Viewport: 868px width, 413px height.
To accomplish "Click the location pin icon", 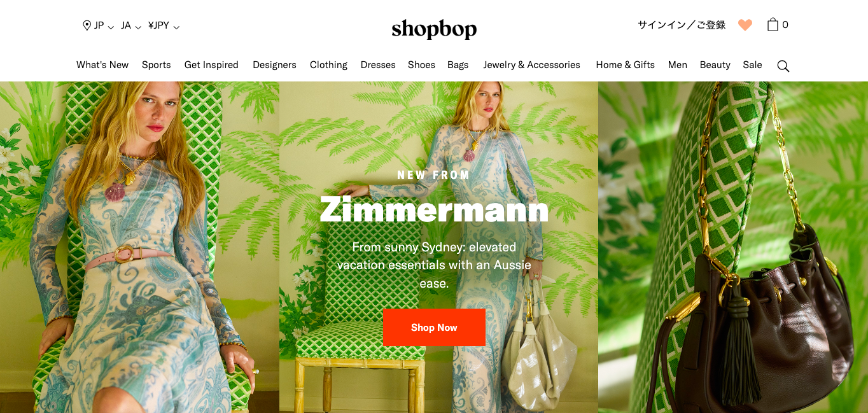I will pos(87,25).
